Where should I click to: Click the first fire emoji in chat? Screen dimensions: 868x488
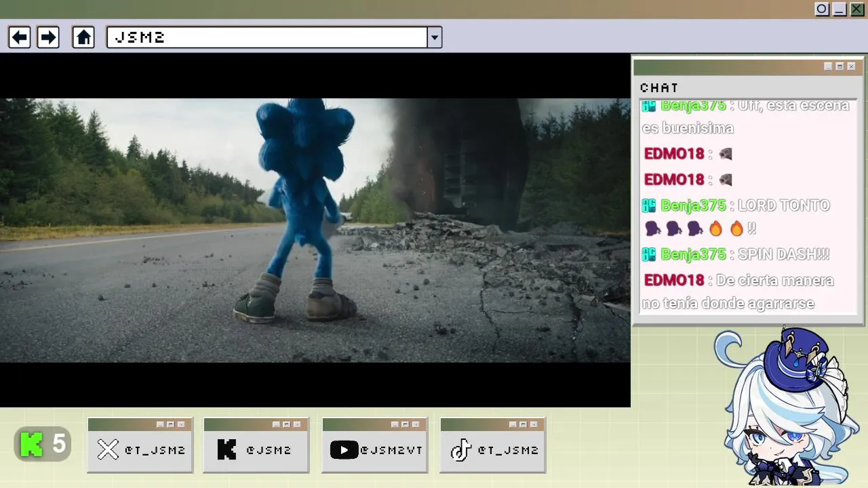tap(715, 229)
